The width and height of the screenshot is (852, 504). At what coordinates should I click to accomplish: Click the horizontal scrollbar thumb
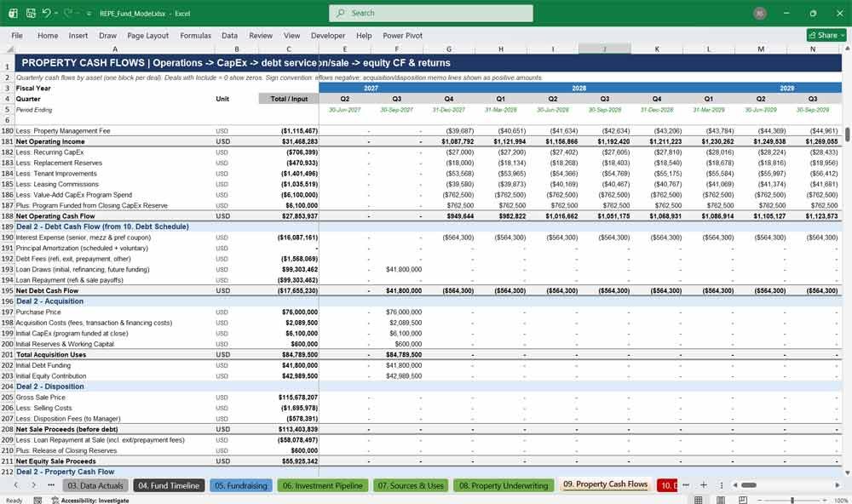click(749, 485)
